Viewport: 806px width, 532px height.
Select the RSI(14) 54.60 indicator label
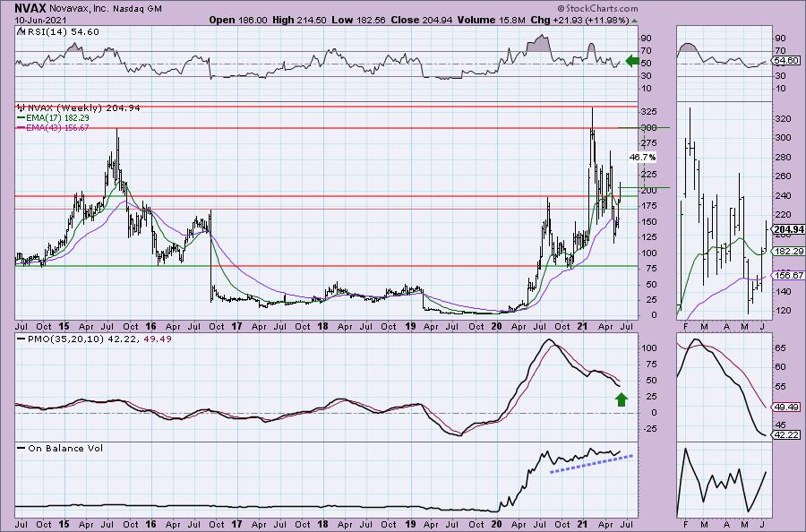coord(62,32)
